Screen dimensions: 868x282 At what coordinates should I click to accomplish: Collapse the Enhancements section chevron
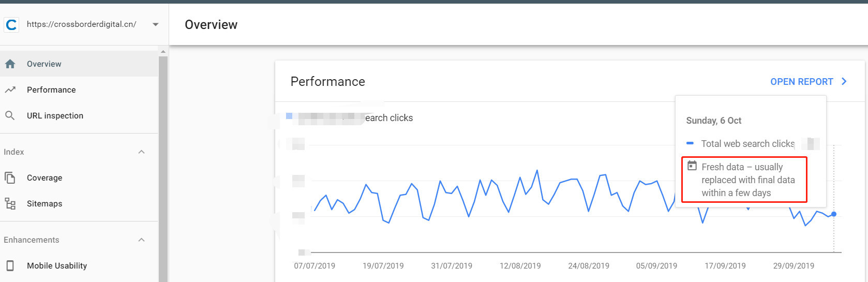[x=142, y=240]
